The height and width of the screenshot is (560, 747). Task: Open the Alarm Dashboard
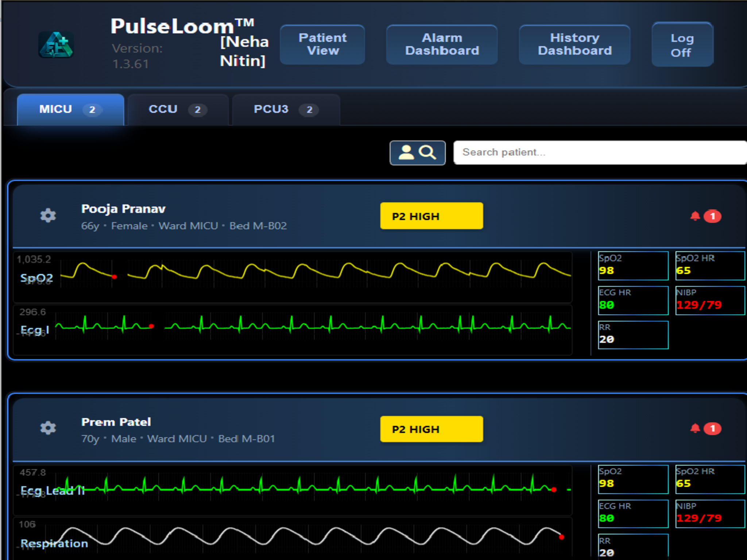pyautogui.click(x=441, y=44)
